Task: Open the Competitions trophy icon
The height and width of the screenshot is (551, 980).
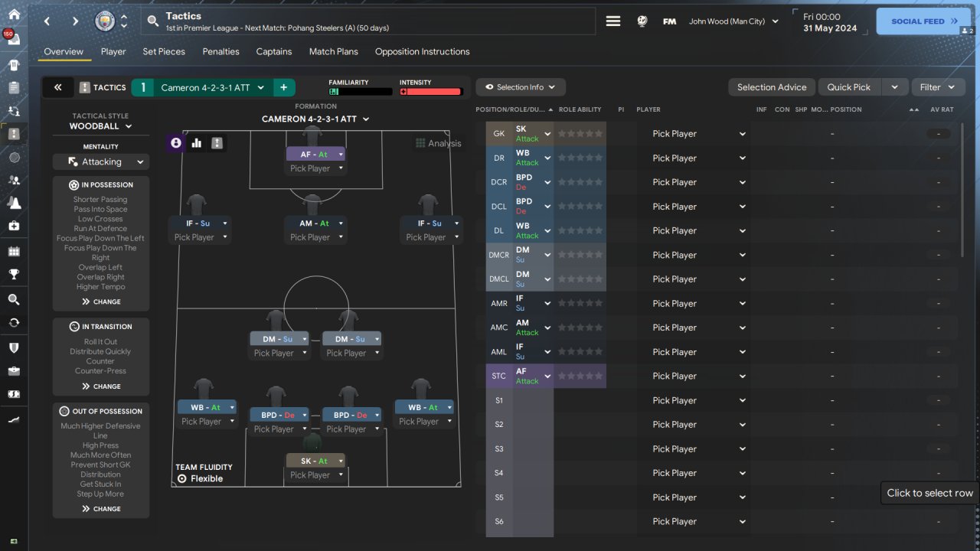Action: [x=14, y=274]
